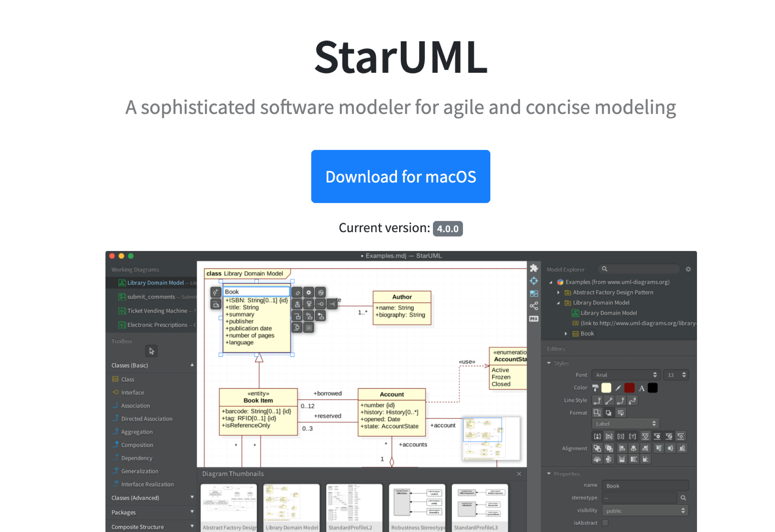Screen dimensions: 775x532
Task: Click the Align Left icon
Action: click(622, 448)
